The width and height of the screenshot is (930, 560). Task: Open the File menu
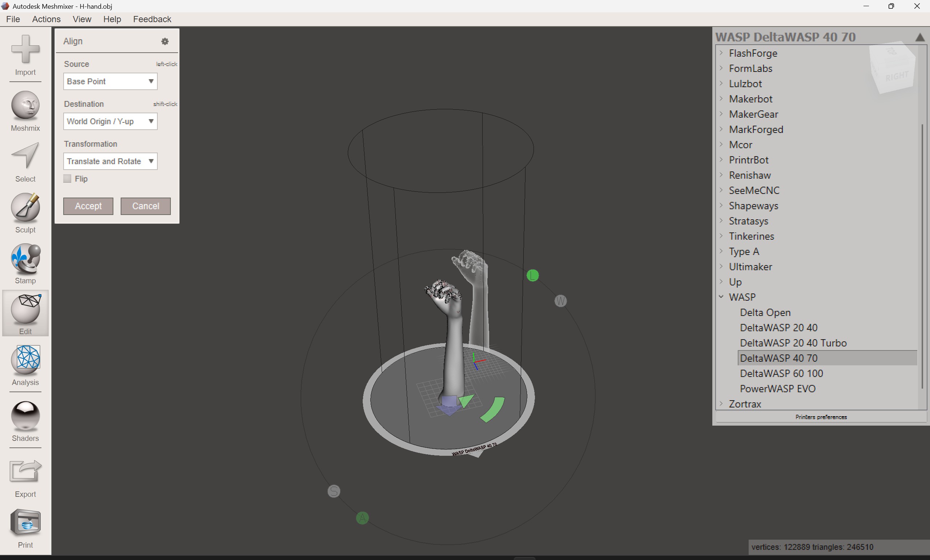click(x=13, y=19)
